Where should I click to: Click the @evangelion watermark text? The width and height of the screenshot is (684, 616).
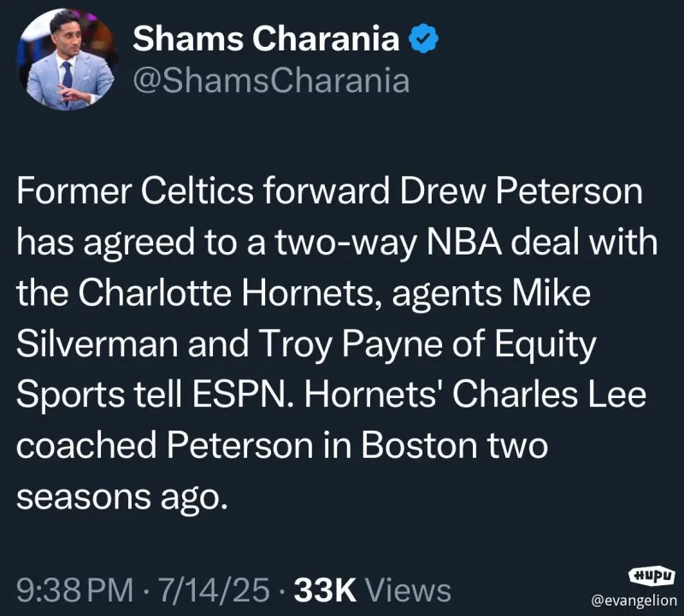pyautogui.click(x=634, y=601)
